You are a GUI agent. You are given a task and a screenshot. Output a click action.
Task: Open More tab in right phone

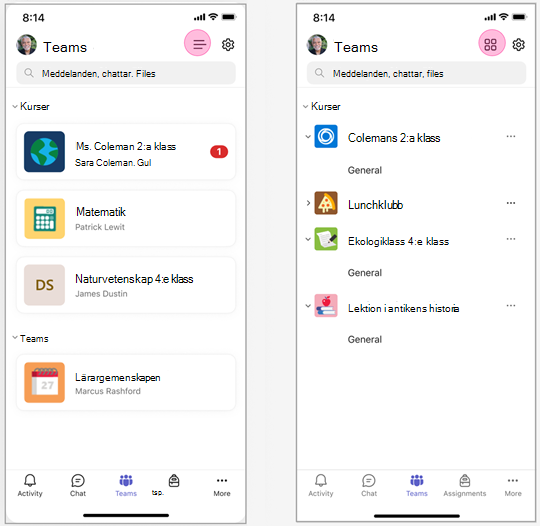(513, 485)
